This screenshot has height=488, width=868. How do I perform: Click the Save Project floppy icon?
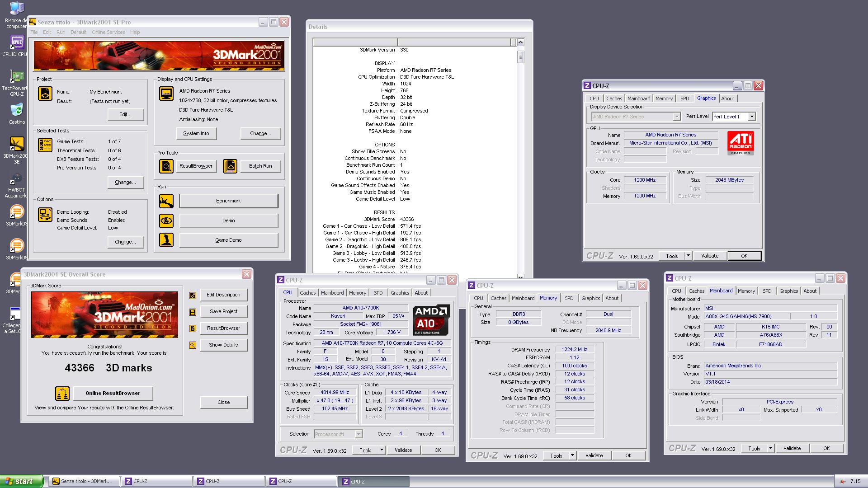193,312
